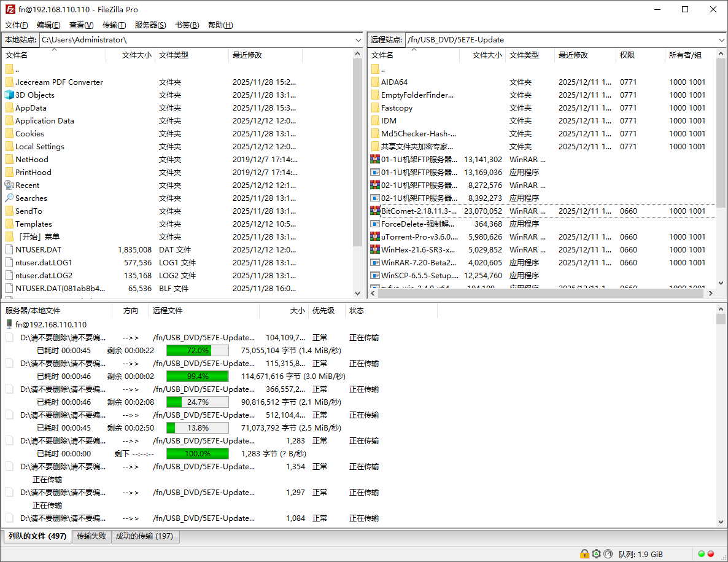Click the remote 权限 column header

click(x=641, y=55)
